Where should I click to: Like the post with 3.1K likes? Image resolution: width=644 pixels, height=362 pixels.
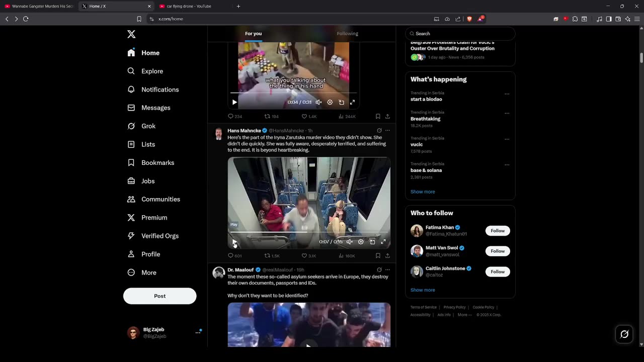[308, 255]
